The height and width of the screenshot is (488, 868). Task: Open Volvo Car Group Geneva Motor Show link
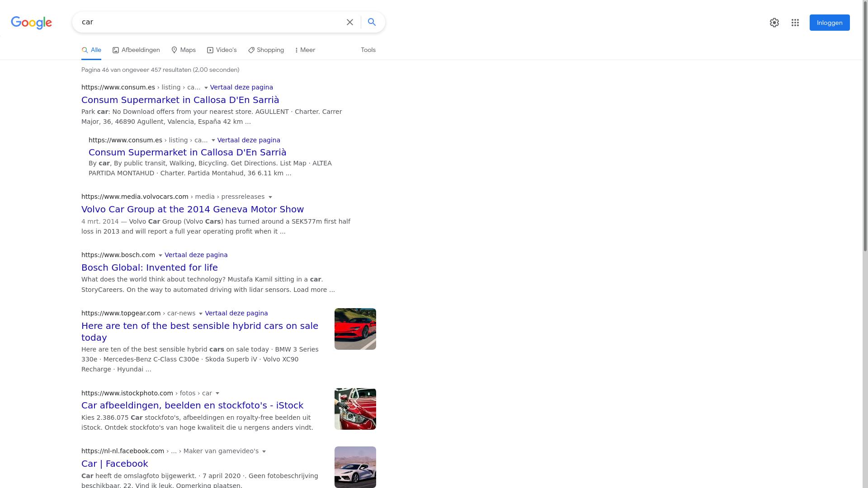[x=193, y=209]
